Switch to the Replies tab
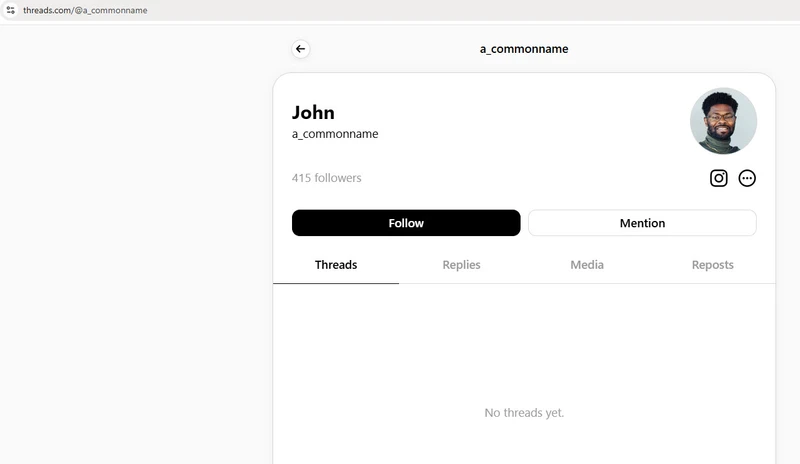Image resolution: width=800 pixels, height=464 pixels. tap(461, 265)
